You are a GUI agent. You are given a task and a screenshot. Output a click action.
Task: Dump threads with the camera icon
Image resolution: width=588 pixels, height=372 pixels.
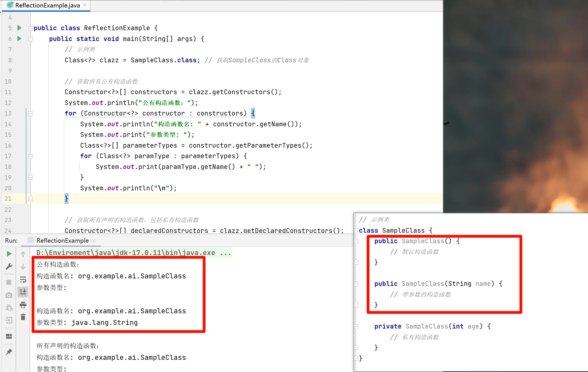coord(9,295)
